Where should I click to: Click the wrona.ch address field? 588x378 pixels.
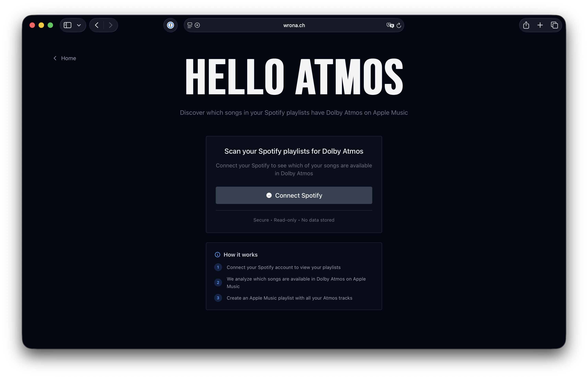click(294, 25)
